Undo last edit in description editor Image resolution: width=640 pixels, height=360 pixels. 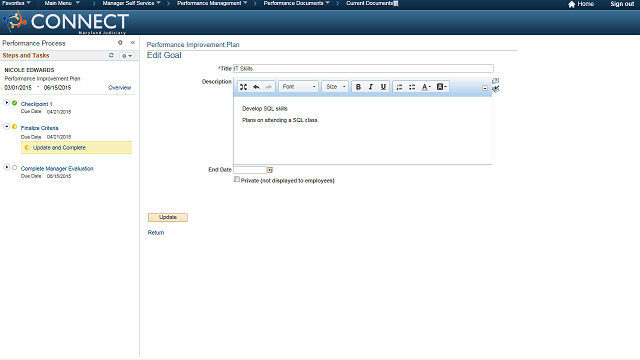(256, 87)
